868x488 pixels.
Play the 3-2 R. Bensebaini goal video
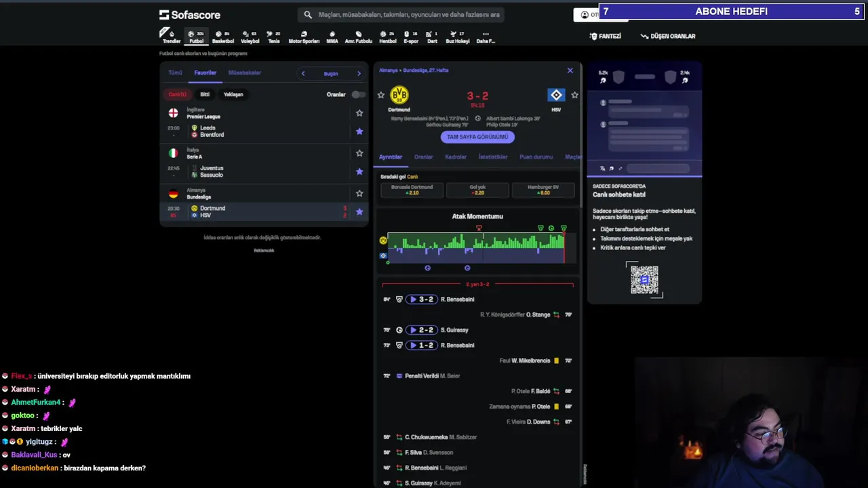point(421,300)
